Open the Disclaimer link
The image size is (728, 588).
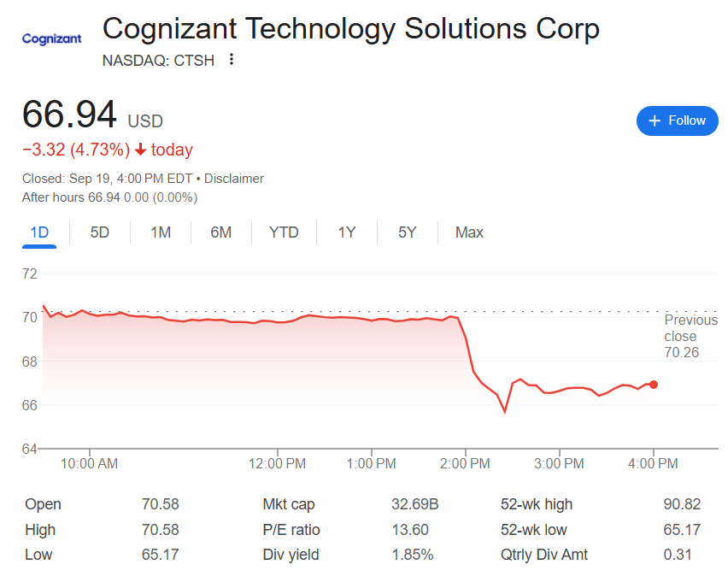tap(234, 179)
